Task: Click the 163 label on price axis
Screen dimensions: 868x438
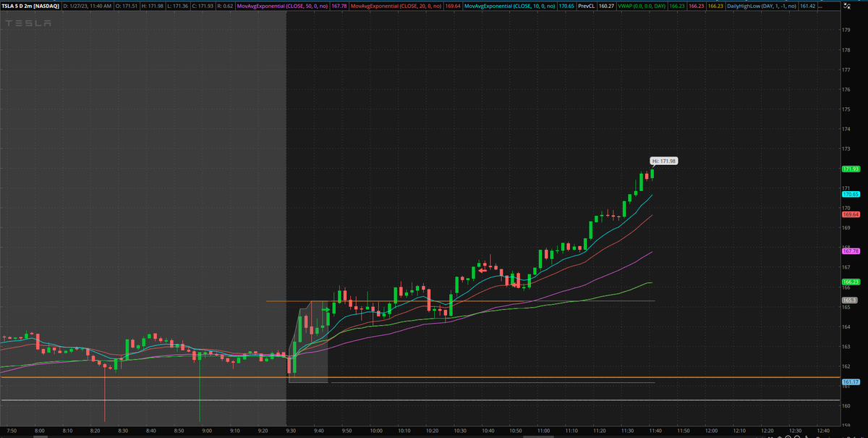Action: [846, 346]
